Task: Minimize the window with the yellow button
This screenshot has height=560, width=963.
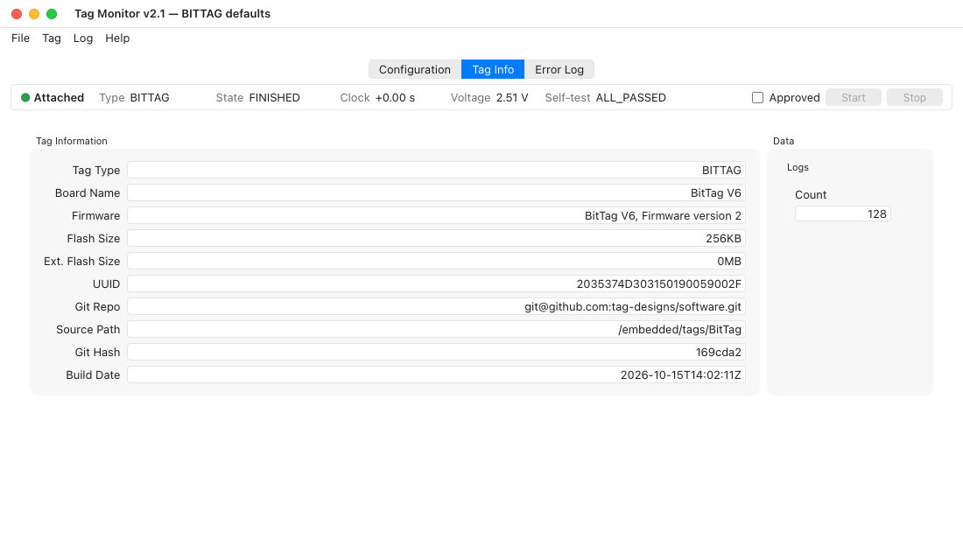Action: 34,13
